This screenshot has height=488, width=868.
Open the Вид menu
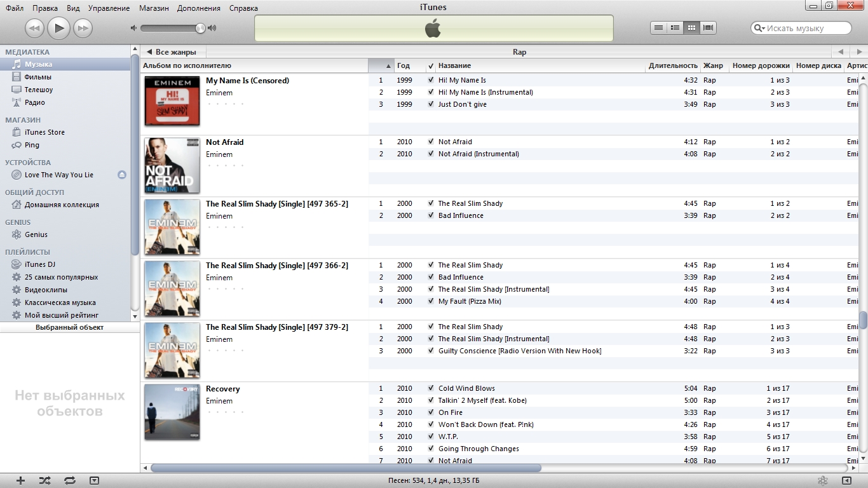click(x=73, y=8)
